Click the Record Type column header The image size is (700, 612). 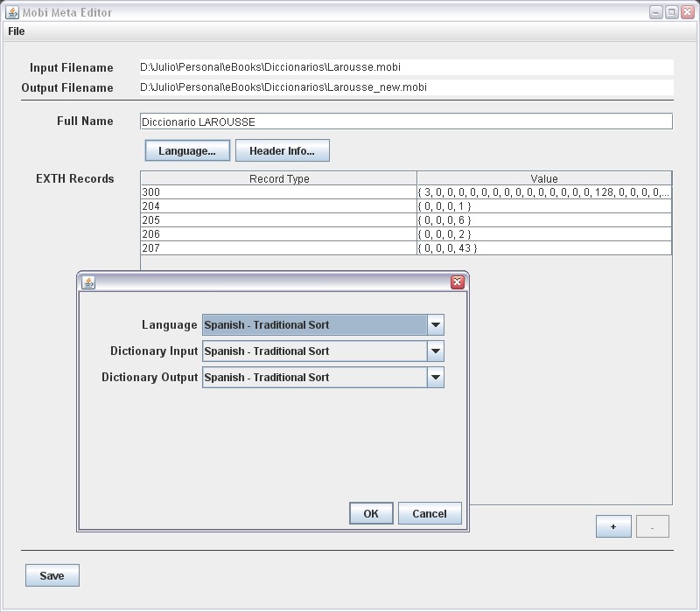(279, 178)
